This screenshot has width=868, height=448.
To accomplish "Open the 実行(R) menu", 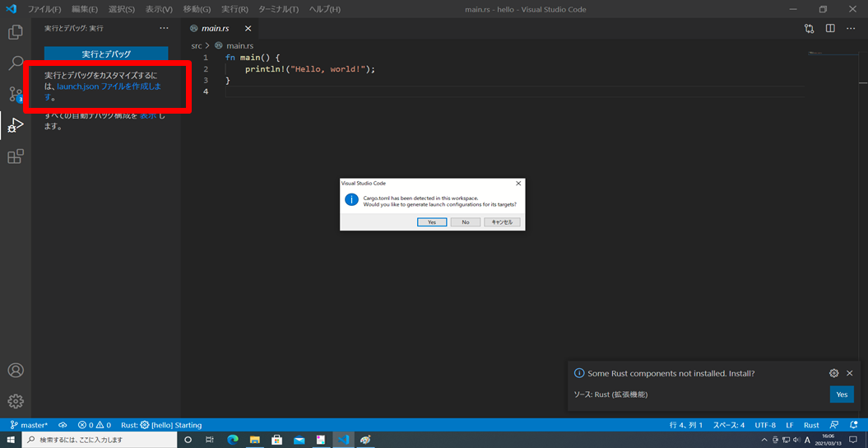I will point(234,9).
